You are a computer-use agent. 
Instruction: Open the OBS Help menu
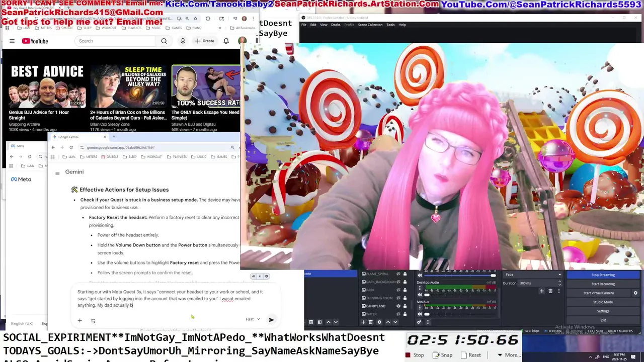tap(402, 25)
